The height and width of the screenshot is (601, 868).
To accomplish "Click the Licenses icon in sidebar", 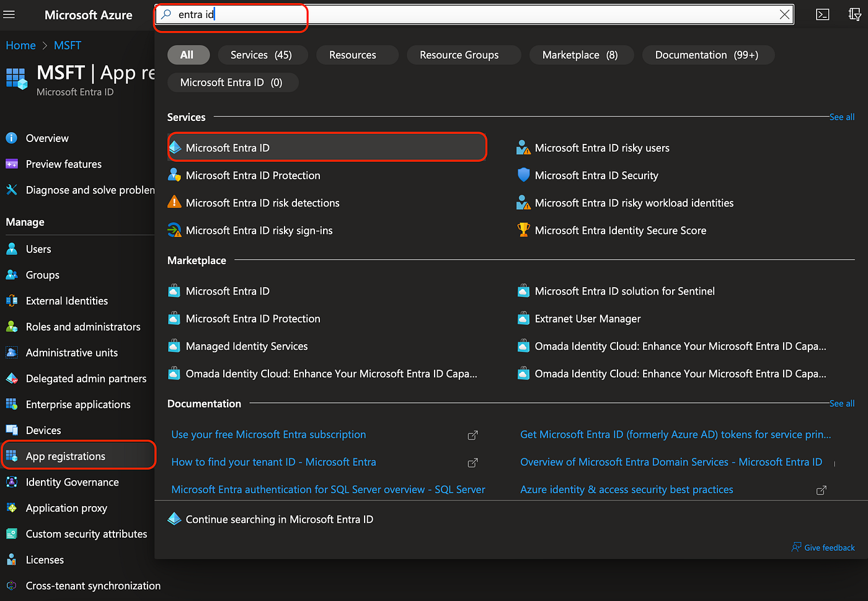I will click(11, 559).
